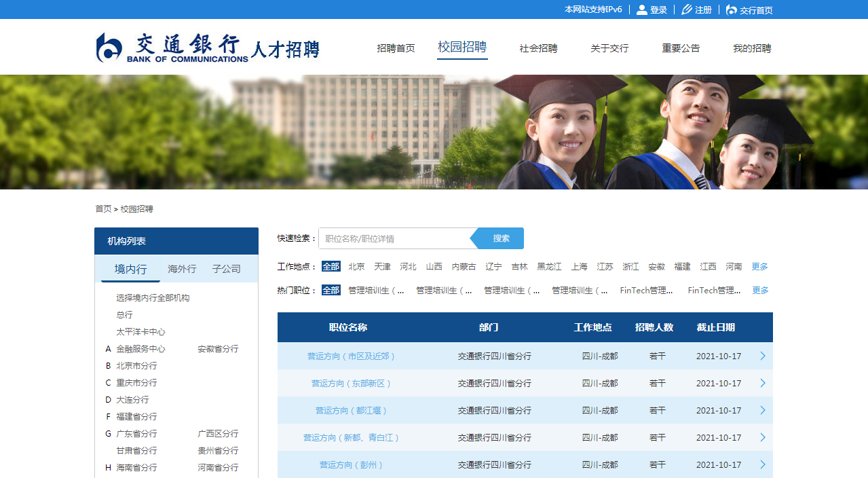Screen dimensions: 868x478
Task: Open arrow for 营运方向(东部新区) row
Action: (763, 383)
